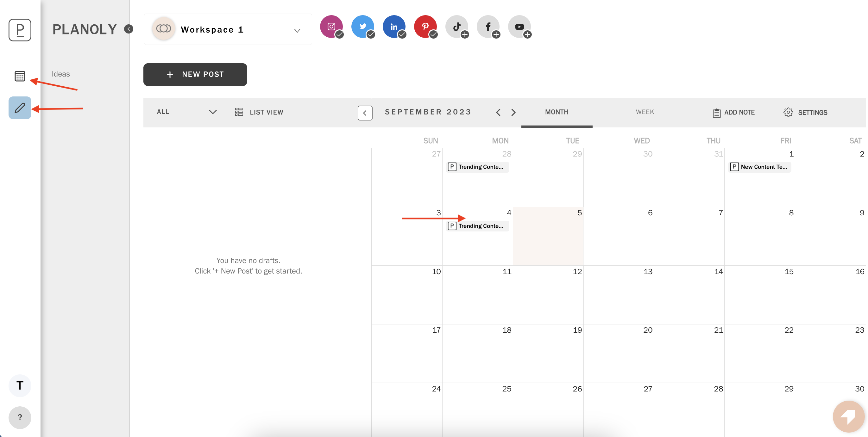Open New Content post on September 1
Image resolution: width=868 pixels, height=437 pixels.
click(759, 167)
